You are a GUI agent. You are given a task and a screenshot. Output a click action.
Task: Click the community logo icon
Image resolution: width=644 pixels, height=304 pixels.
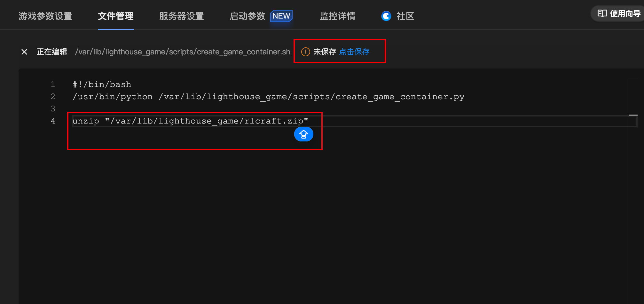[386, 16]
